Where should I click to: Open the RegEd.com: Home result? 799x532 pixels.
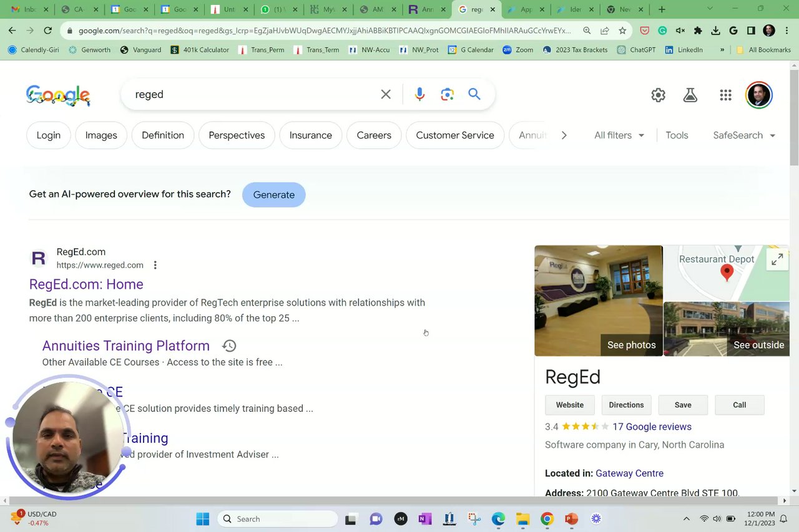coord(86,284)
